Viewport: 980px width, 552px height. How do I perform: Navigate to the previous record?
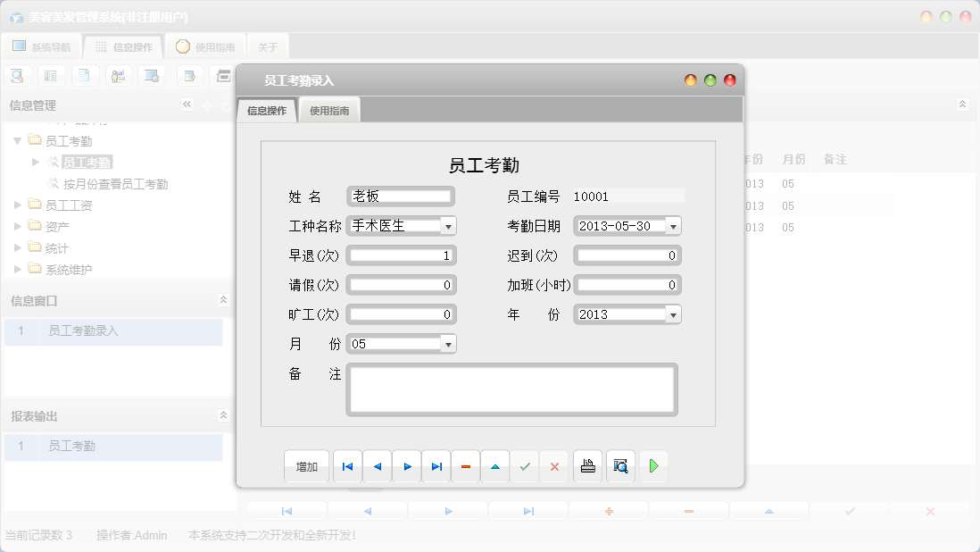click(x=377, y=465)
